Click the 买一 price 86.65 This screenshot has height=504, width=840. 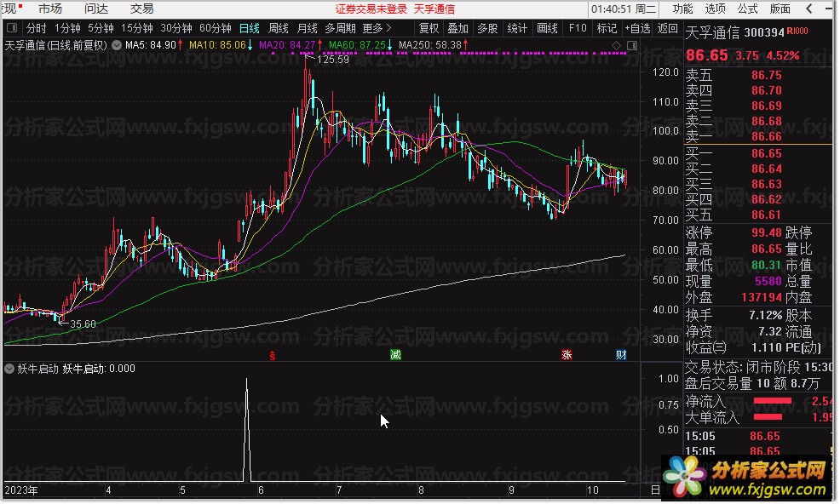pyautogui.click(x=766, y=154)
